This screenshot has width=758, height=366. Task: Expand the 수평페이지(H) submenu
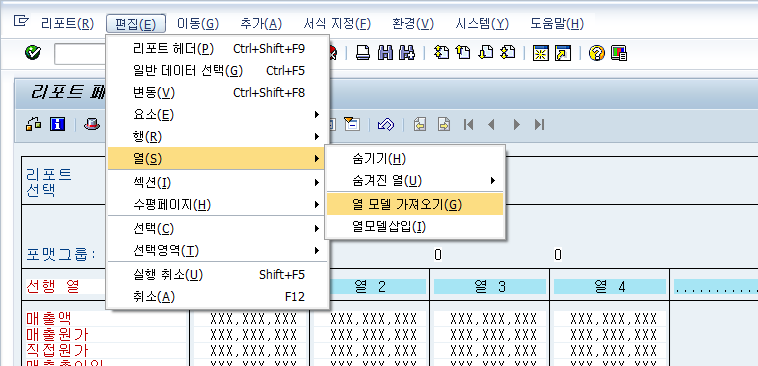[x=218, y=205]
